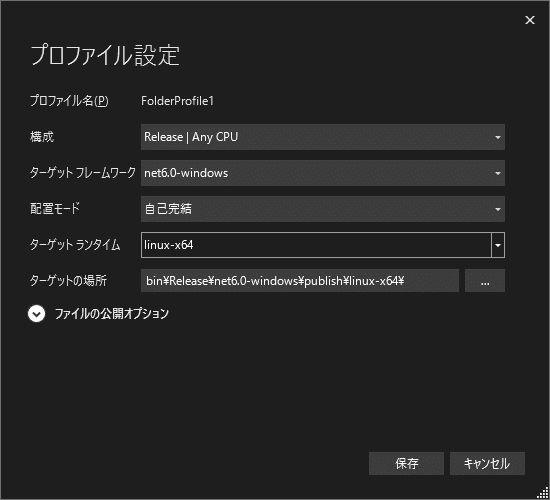Click the キャンセル button
This screenshot has width=550, height=500.
(x=487, y=464)
